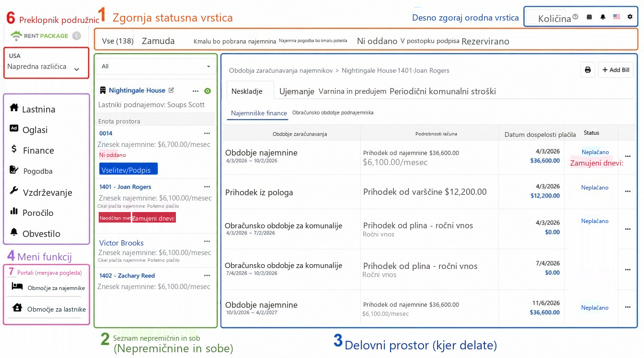Edit Nightingale House using pencil icon
Viewport: 644px width, 358px height.
pyautogui.click(x=172, y=90)
